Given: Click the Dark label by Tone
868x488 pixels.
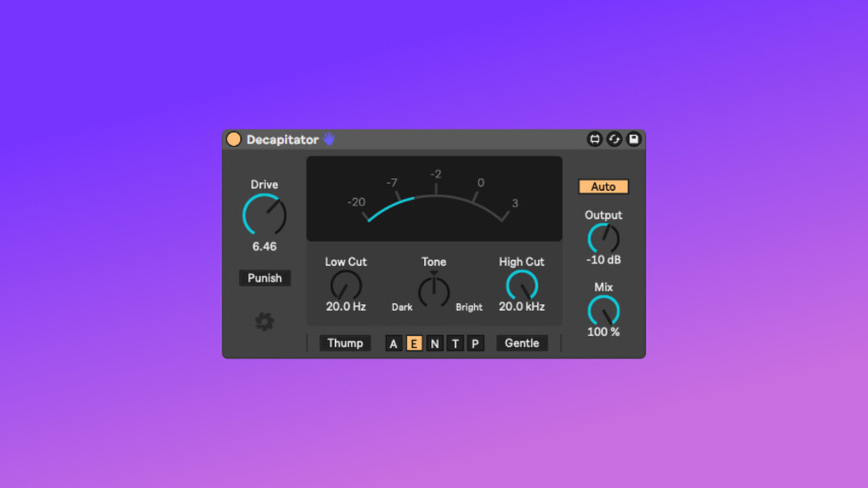Looking at the screenshot, I should [x=402, y=307].
